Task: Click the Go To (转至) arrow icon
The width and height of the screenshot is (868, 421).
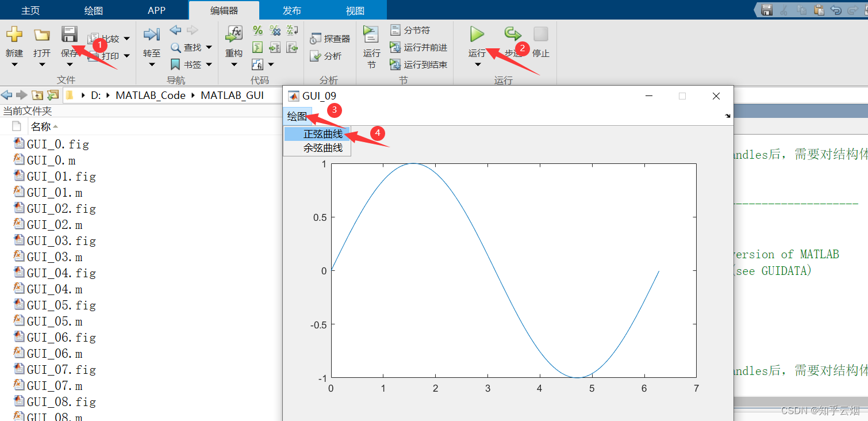Action: click(x=152, y=35)
